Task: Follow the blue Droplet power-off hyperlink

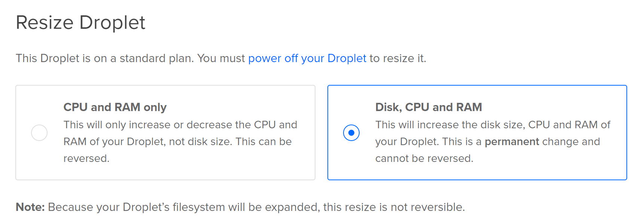Action: click(307, 58)
